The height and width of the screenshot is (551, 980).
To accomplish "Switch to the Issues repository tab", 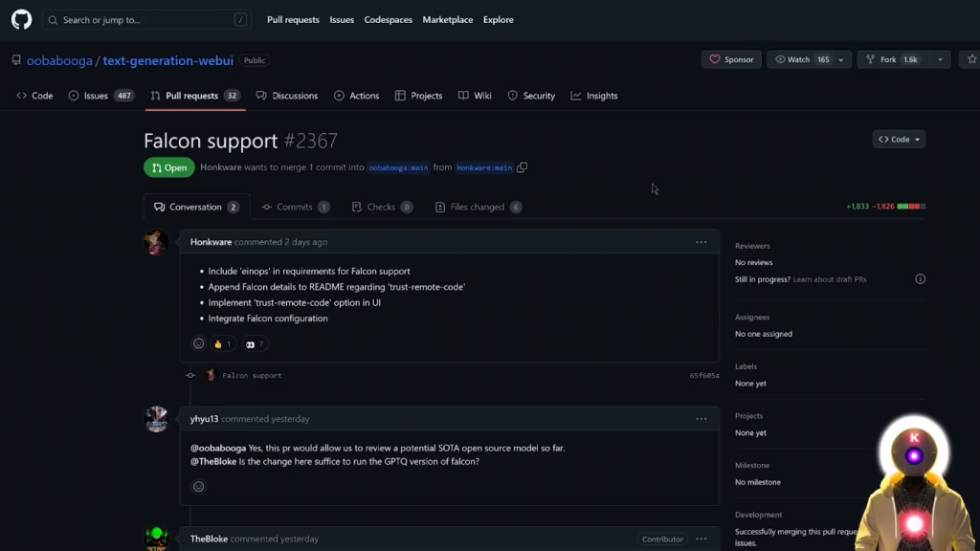I will click(x=100, y=96).
